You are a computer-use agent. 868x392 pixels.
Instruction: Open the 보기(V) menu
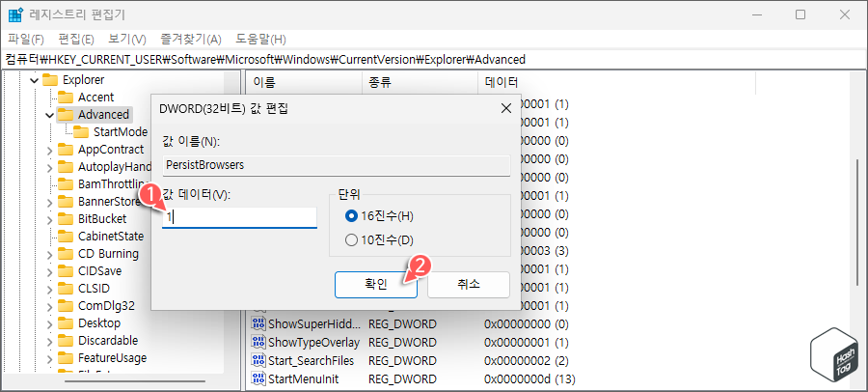point(127,40)
